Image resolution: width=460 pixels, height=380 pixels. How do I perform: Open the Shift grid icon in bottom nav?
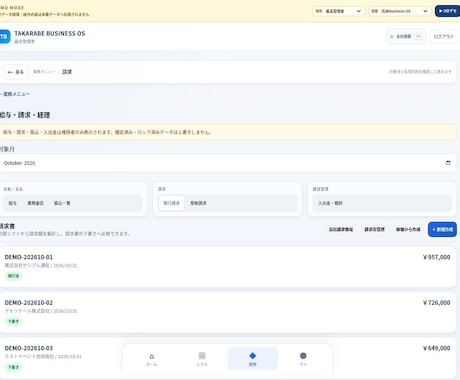202,355
